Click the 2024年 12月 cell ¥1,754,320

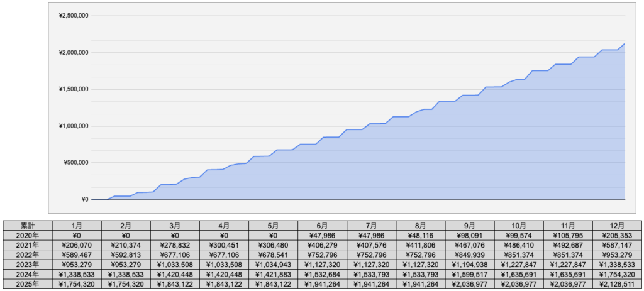click(x=617, y=275)
